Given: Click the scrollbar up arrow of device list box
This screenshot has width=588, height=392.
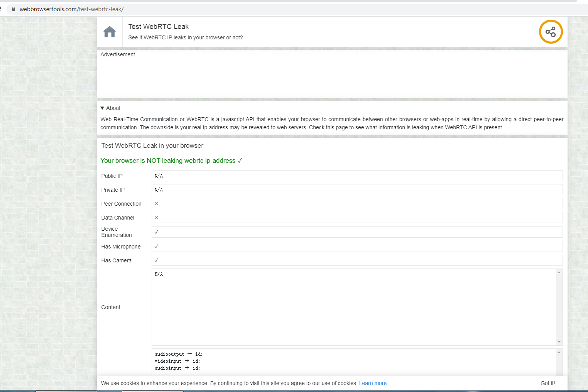Looking at the screenshot, I should pos(559,352).
